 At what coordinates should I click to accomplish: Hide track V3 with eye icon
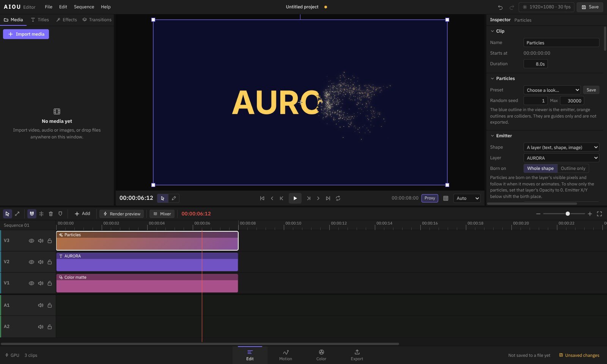coord(31,241)
